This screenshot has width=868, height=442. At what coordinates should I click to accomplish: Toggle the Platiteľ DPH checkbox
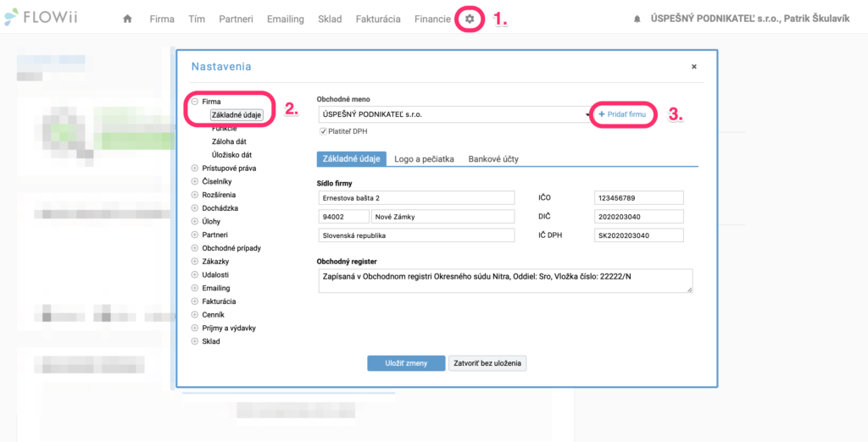(323, 131)
